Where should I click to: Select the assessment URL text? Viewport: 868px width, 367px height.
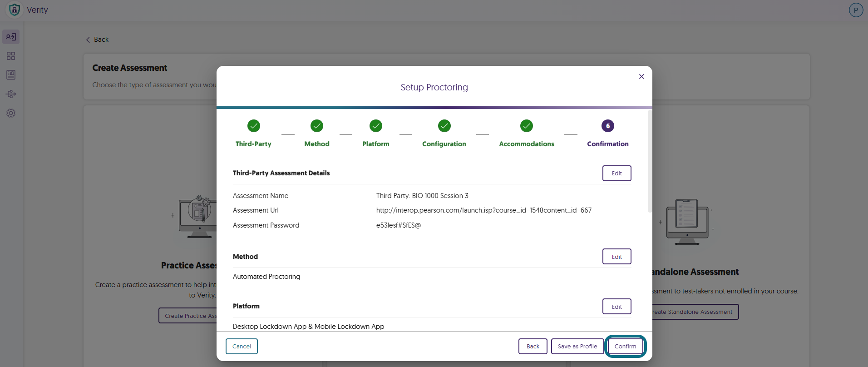(484, 210)
